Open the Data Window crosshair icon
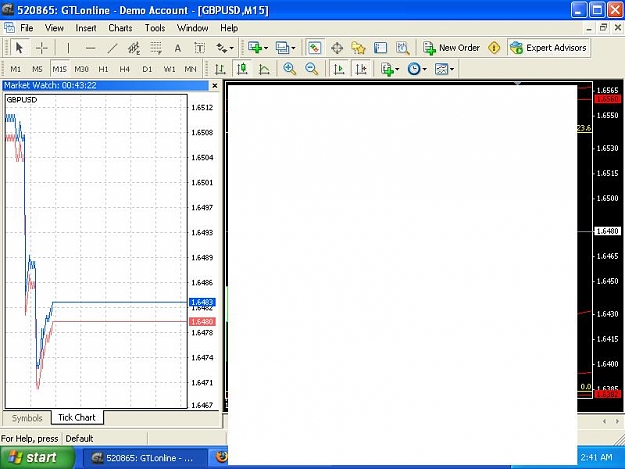625x469 pixels. 337,48
